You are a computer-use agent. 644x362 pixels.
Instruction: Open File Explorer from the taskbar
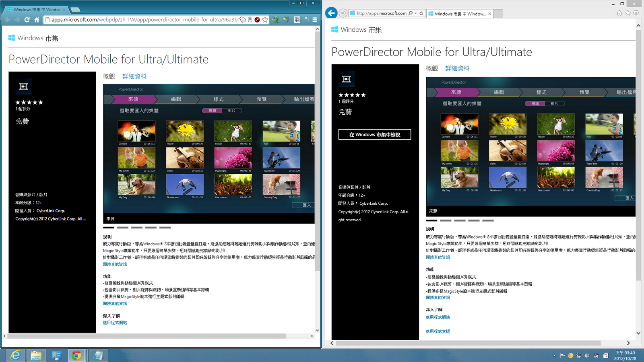(x=36, y=355)
